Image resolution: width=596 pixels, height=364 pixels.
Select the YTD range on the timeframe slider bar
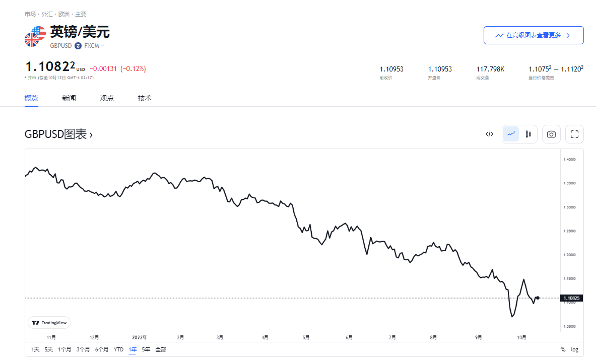tap(119, 349)
